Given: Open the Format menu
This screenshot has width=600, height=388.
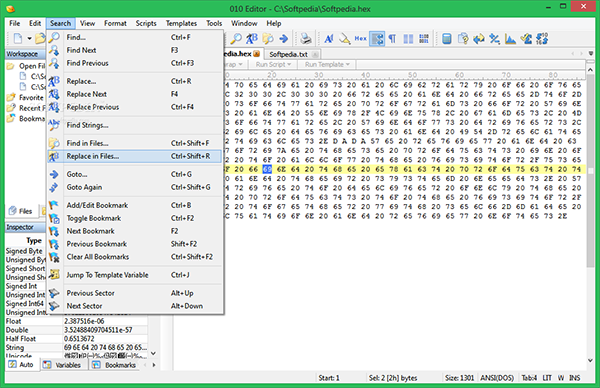Looking at the screenshot, I should coord(115,23).
